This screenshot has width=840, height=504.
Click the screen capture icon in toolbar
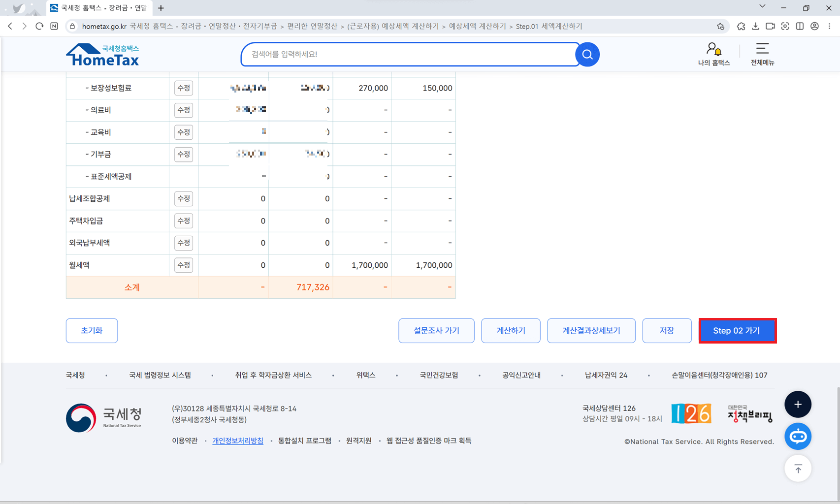pyautogui.click(x=785, y=26)
